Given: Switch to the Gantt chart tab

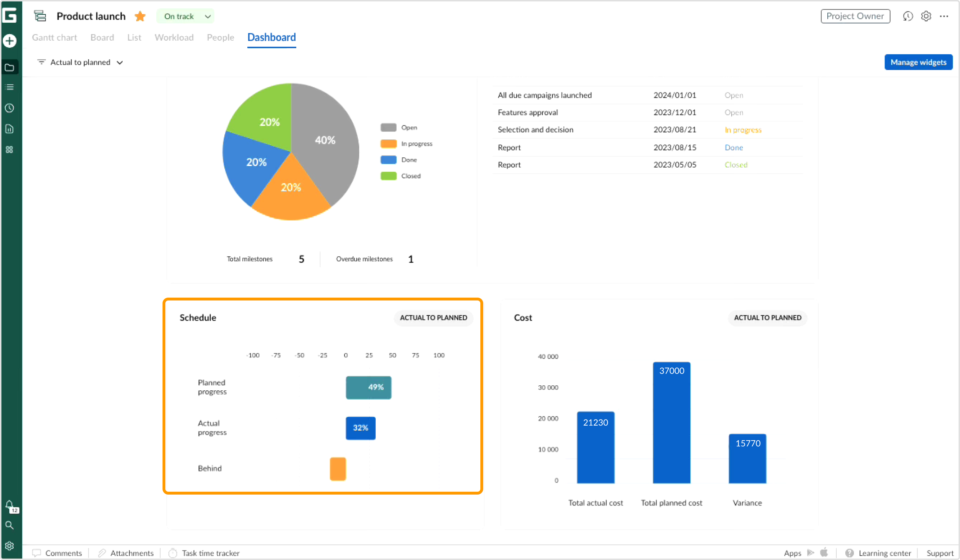Looking at the screenshot, I should (54, 37).
